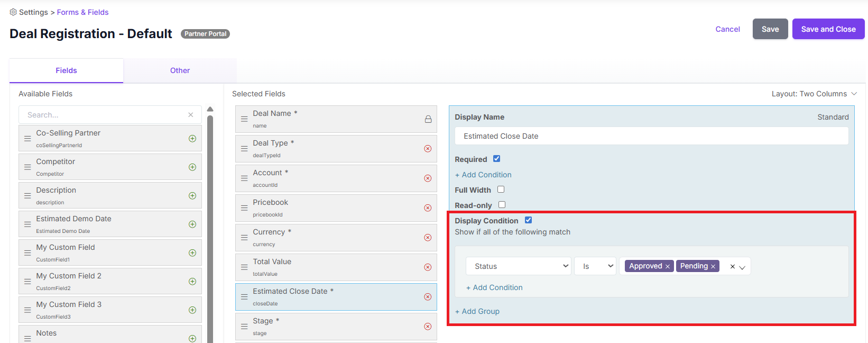Click the Add Group link
Screen dimensions: 868x343
(477, 311)
